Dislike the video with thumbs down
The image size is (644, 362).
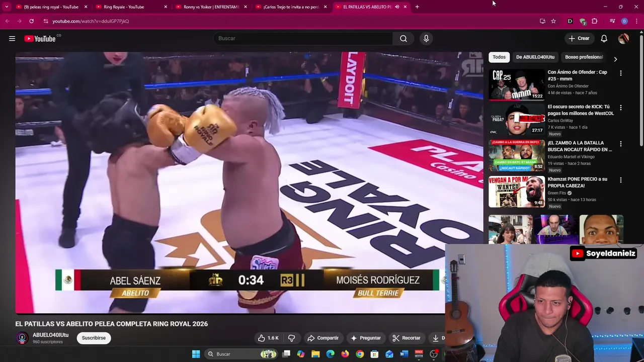point(291,338)
